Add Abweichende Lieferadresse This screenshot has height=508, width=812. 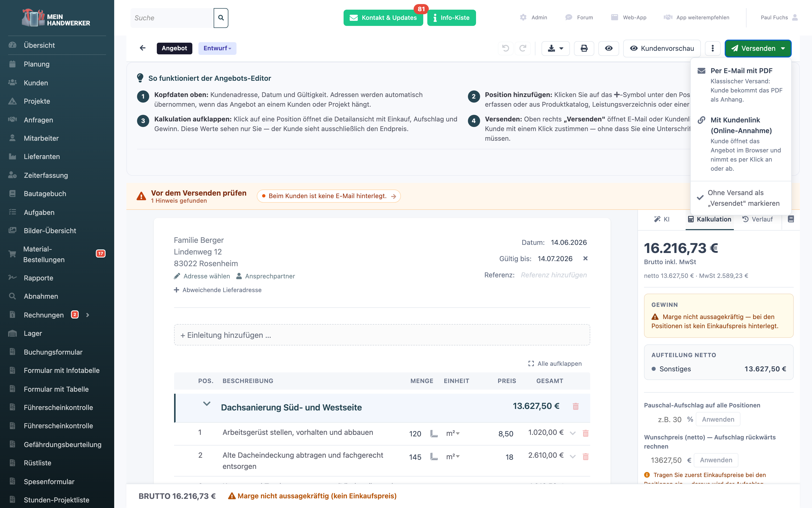[217, 290]
